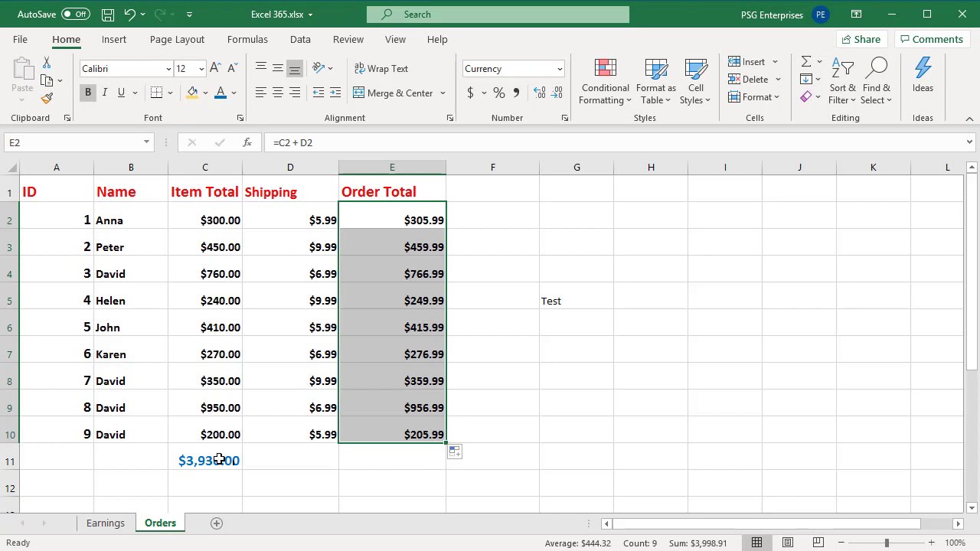Click the Decrease Font Size icon

click(x=233, y=68)
